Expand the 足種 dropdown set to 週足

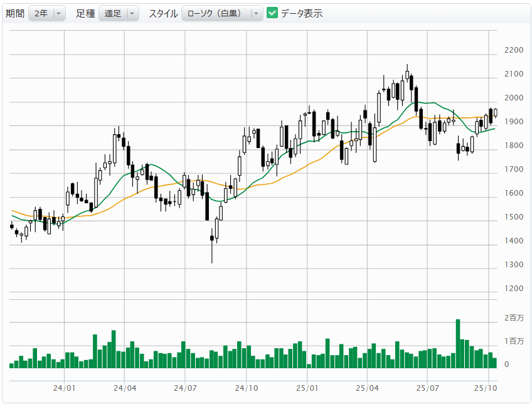coord(119,13)
